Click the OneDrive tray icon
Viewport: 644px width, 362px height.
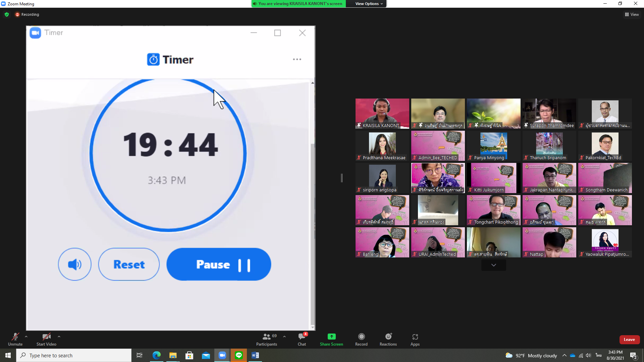(x=573, y=355)
